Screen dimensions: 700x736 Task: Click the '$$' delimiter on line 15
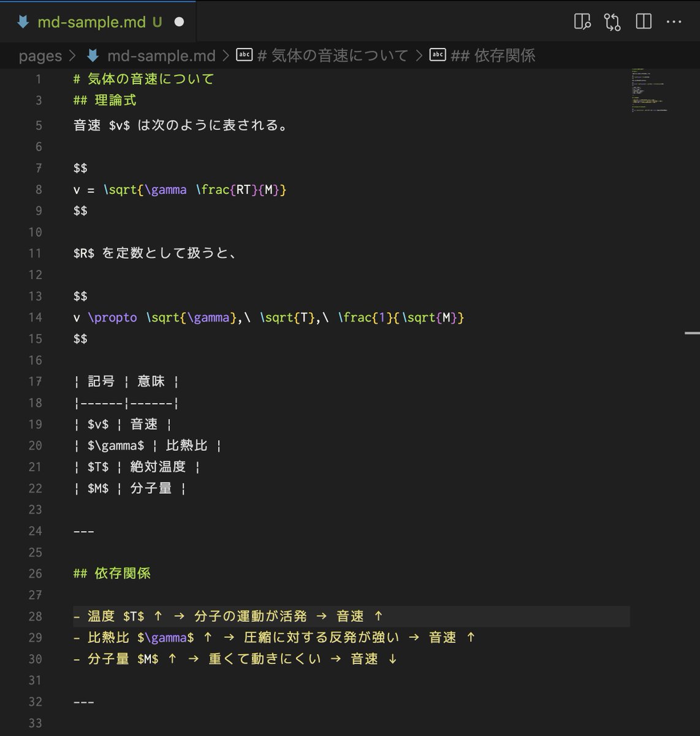click(x=80, y=339)
